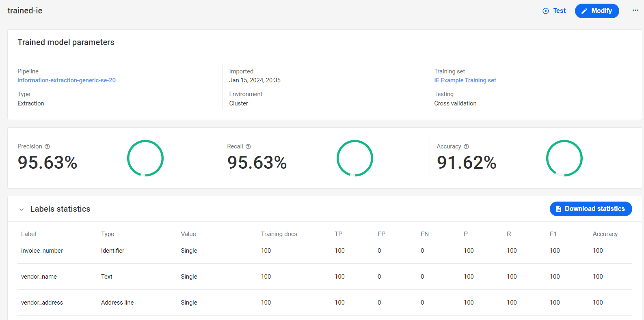Click the document icon in Download statistics
The width and height of the screenshot is (644, 320).
pos(559,209)
